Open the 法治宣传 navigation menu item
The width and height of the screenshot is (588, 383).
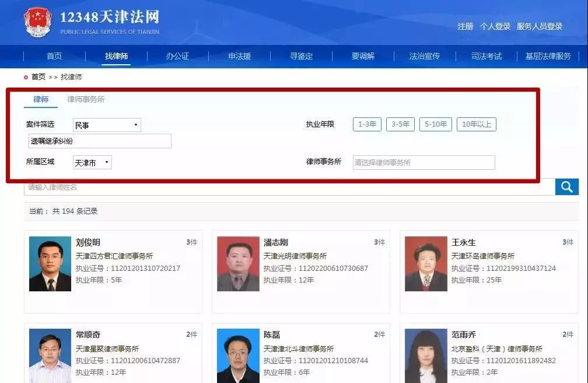click(x=423, y=56)
